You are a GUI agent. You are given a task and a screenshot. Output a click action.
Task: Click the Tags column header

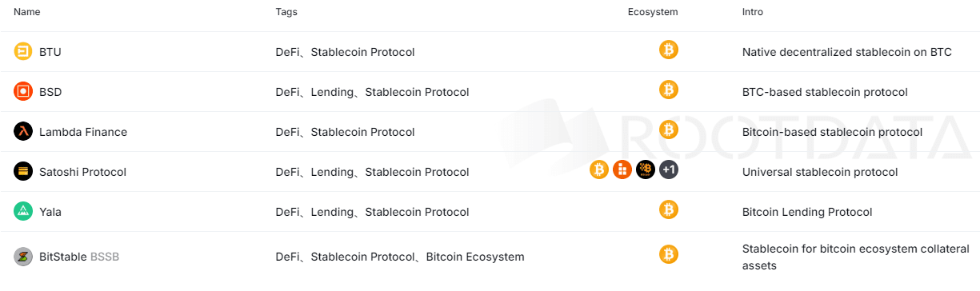point(286,12)
